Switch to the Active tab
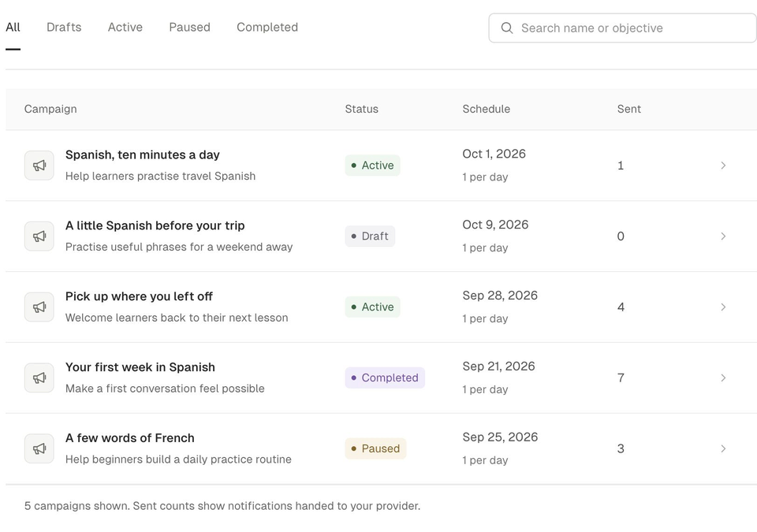The width and height of the screenshot is (757, 532). point(125,27)
